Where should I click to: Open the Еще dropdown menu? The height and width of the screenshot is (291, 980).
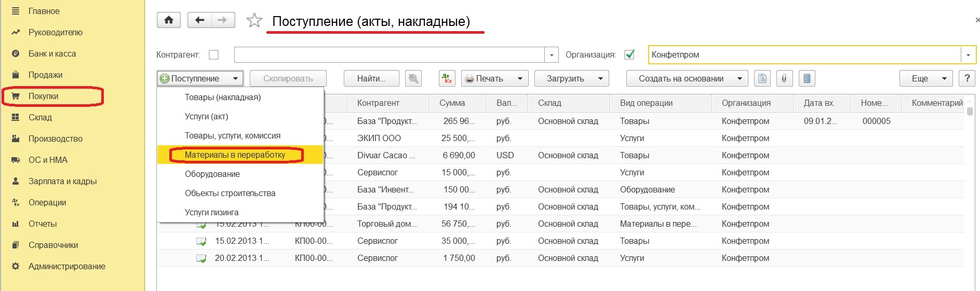(926, 78)
